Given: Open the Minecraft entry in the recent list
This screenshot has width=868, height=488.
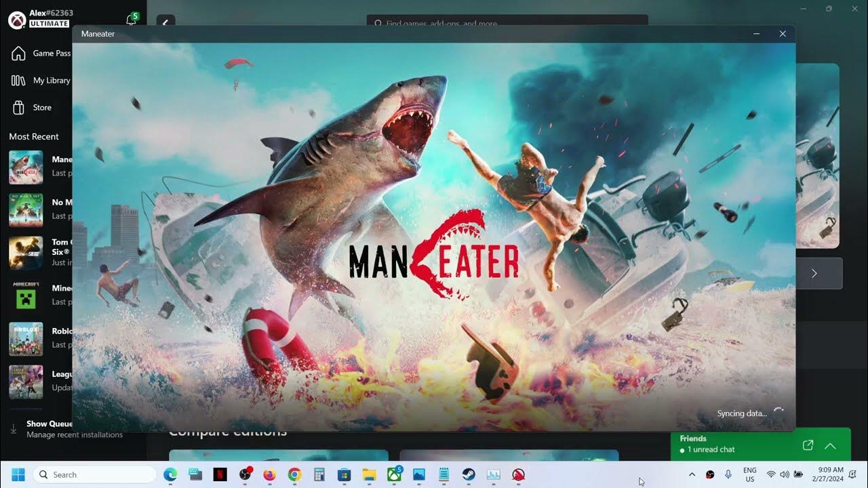Looking at the screenshot, I should coord(40,296).
